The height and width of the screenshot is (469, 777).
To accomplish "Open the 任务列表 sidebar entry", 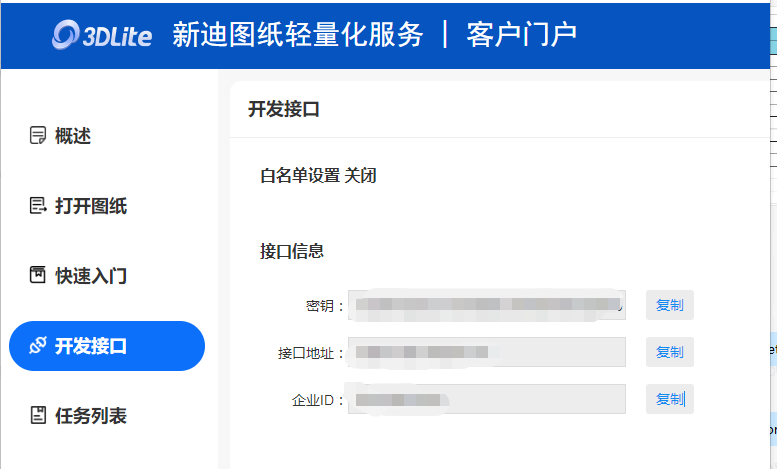I will pos(90,415).
